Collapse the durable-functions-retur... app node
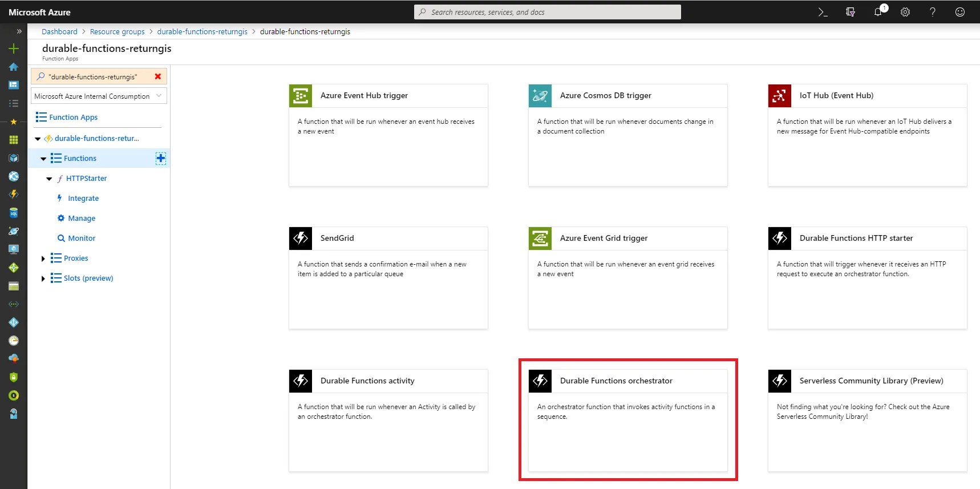The height and width of the screenshot is (489, 980). 38,139
